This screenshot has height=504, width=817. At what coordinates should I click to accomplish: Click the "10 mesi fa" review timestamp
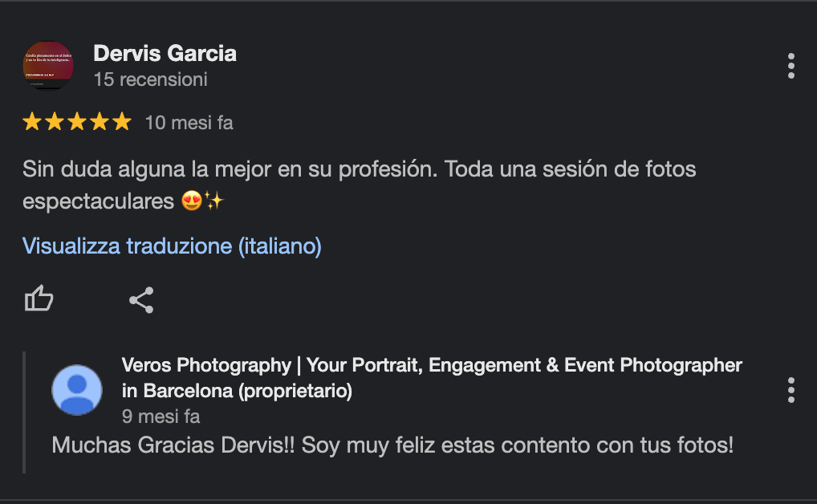coord(189,123)
